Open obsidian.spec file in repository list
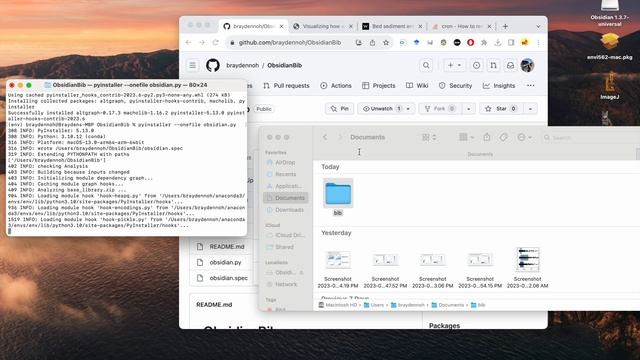The width and height of the screenshot is (640, 360). tap(229, 278)
